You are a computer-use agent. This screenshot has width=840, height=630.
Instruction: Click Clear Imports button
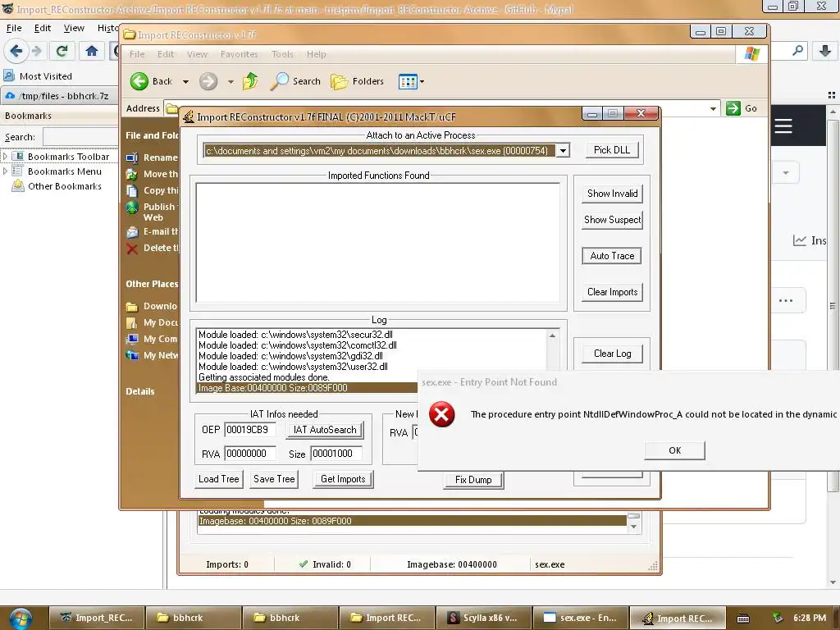[612, 292]
